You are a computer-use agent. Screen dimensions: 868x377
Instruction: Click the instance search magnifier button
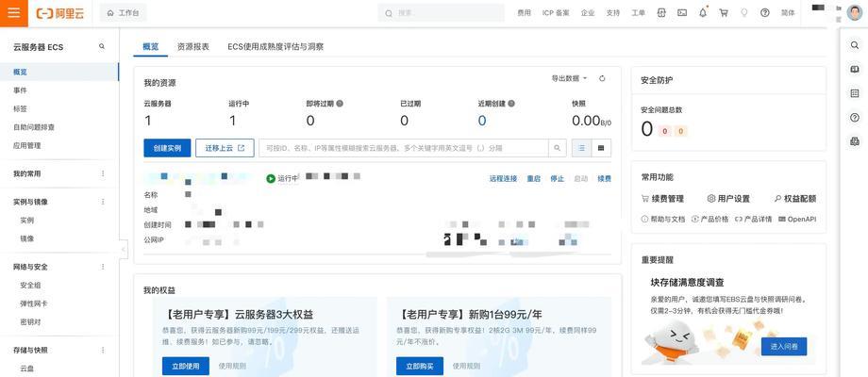point(558,148)
